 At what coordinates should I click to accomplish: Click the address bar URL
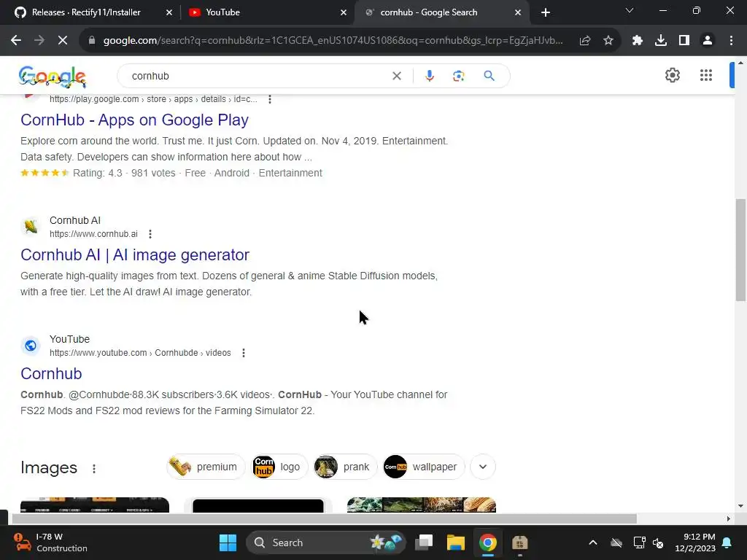click(x=333, y=41)
